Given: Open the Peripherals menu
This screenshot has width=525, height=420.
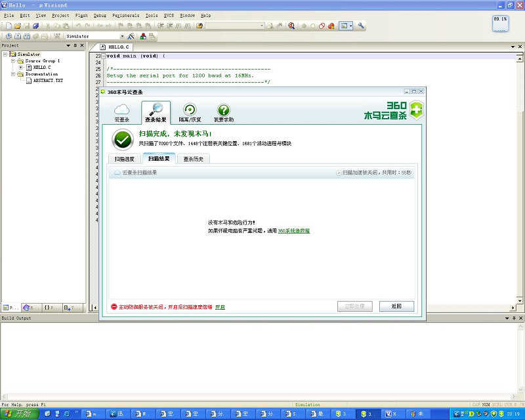Looking at the screenshot, I should point(125,15).
